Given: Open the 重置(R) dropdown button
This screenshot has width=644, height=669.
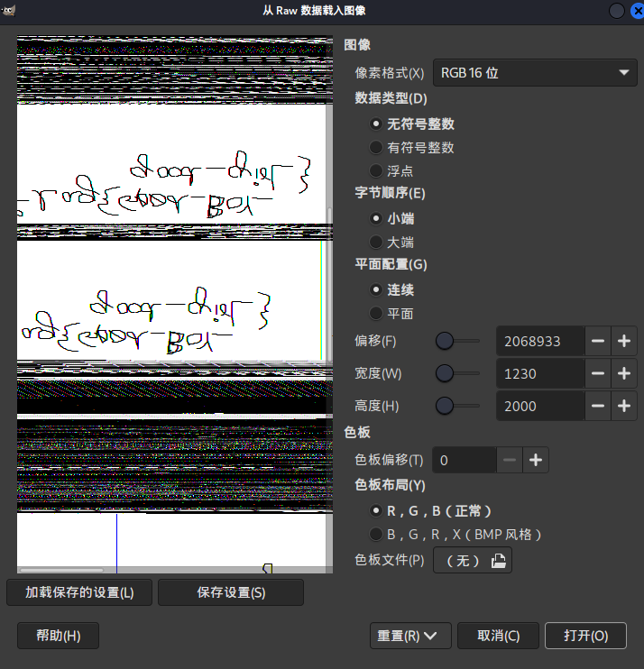Looking at the screenshot, I should point(410,636).
